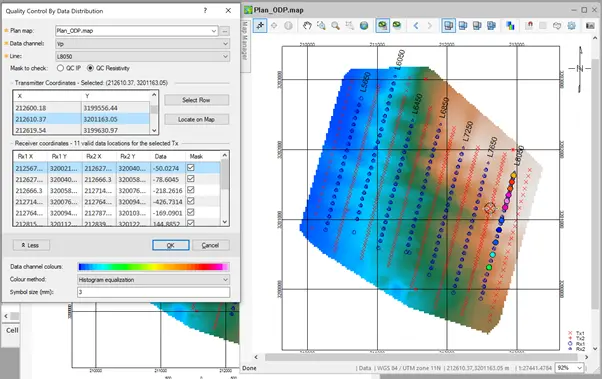Select the QC IP radio button
The image size is (602, 379).
click(x=60, y=68)
